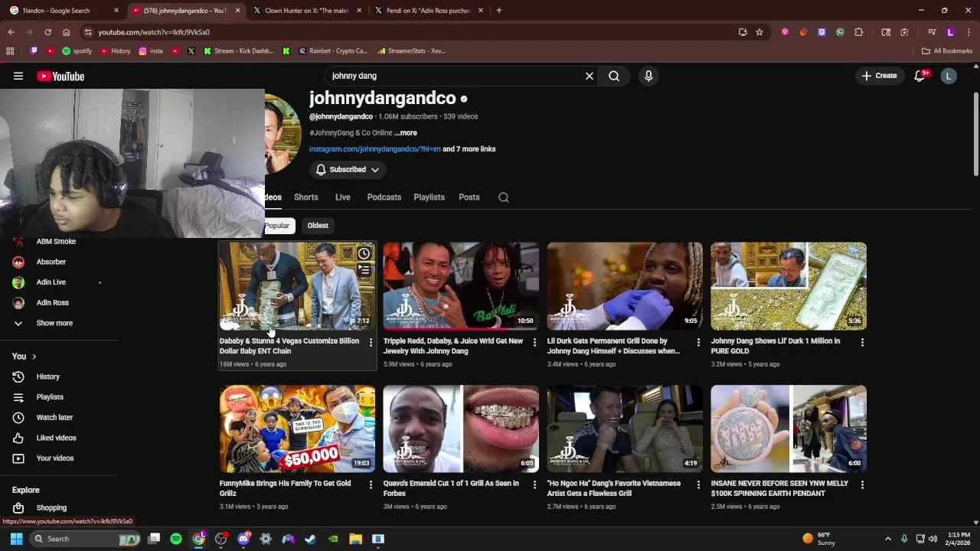
Task: Open the spotify bookmark
Action: [x=77, y=51]
